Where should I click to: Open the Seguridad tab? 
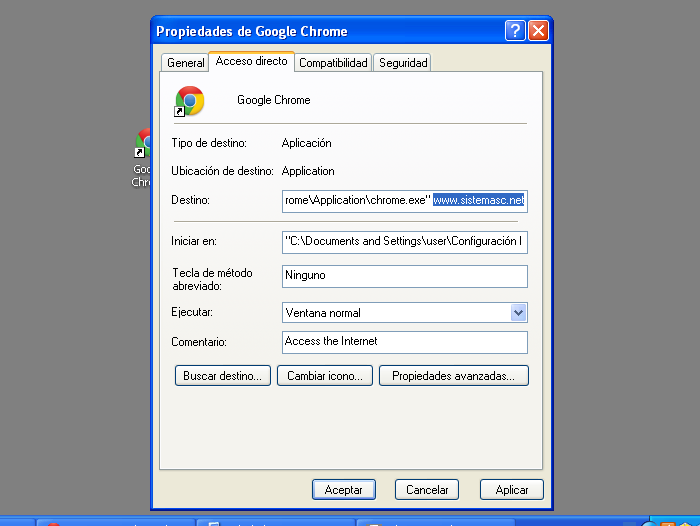(x=403, y=63)
